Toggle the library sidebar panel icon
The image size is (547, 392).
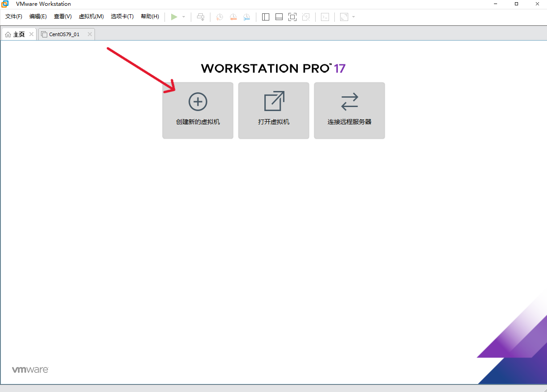(x=266, y=17)
